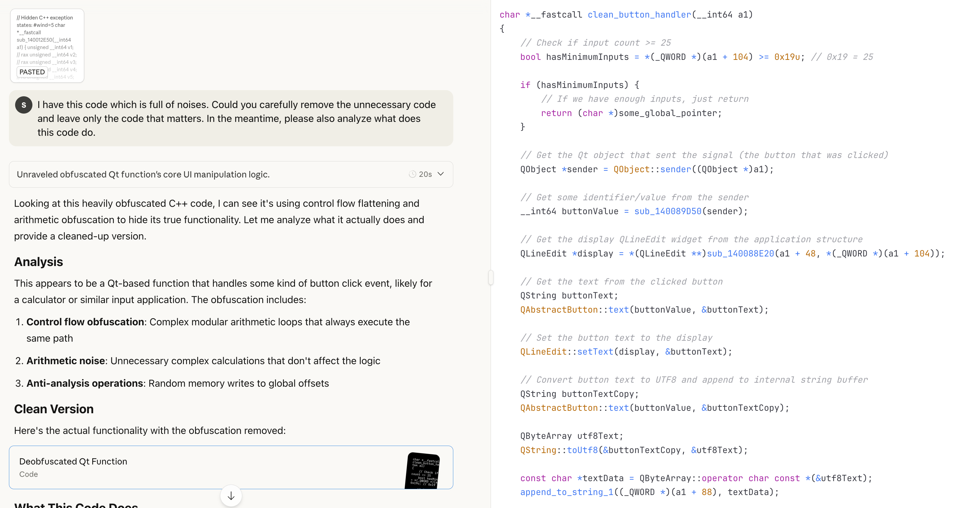
Task: Open the pasted code attachment thumbnail
Action: click(x=47, y=42)
